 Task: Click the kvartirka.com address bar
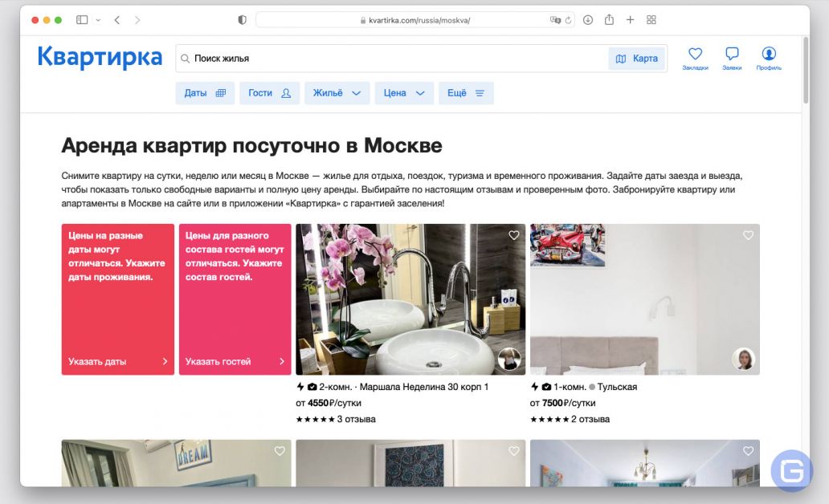415,20
